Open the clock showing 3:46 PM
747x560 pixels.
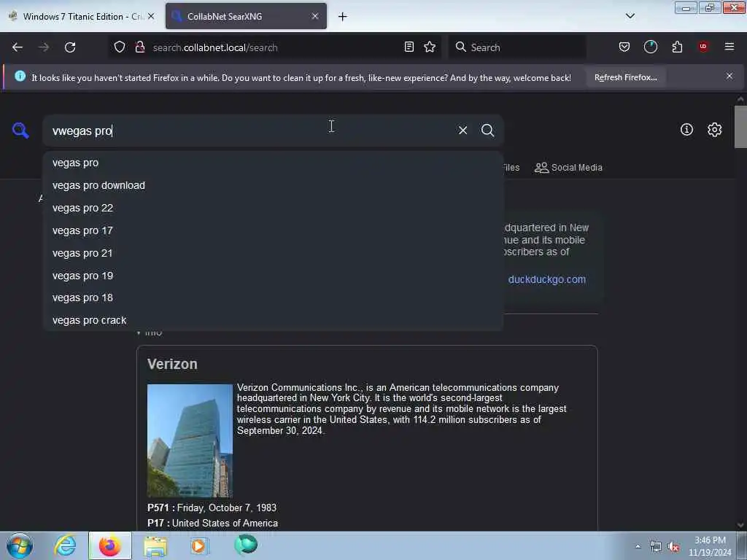[710, 546]
